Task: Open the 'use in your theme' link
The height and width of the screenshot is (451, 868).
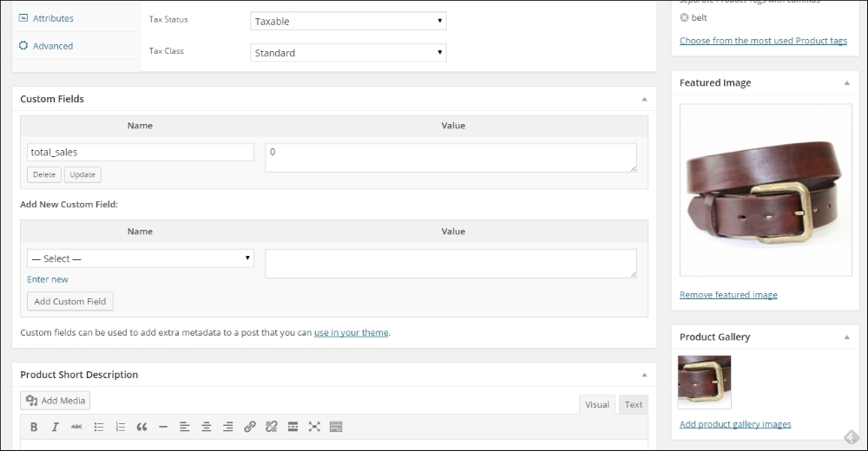Action: (x=351, y=332)
